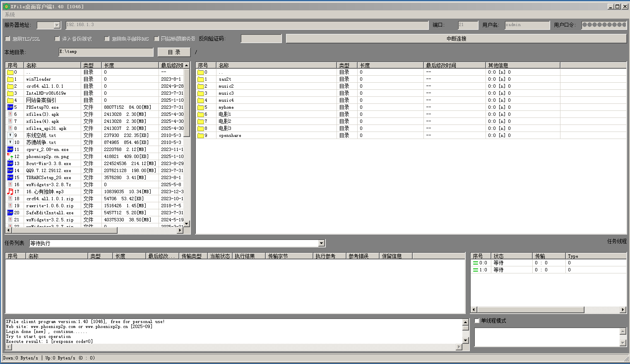Click the green thread 0:0 status icon

coord(476,263)
